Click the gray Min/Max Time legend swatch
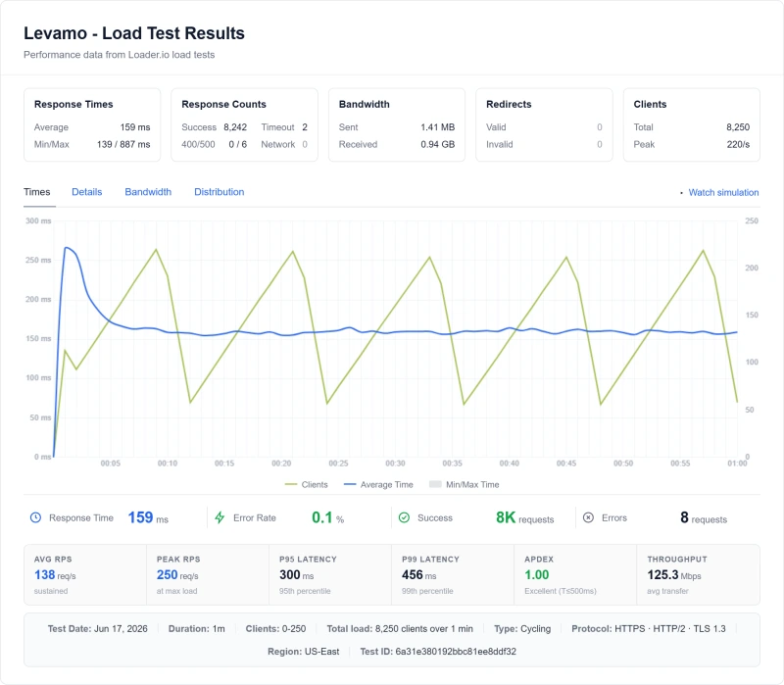This screenshot has height=685, width=784. (x=435, y=484)
